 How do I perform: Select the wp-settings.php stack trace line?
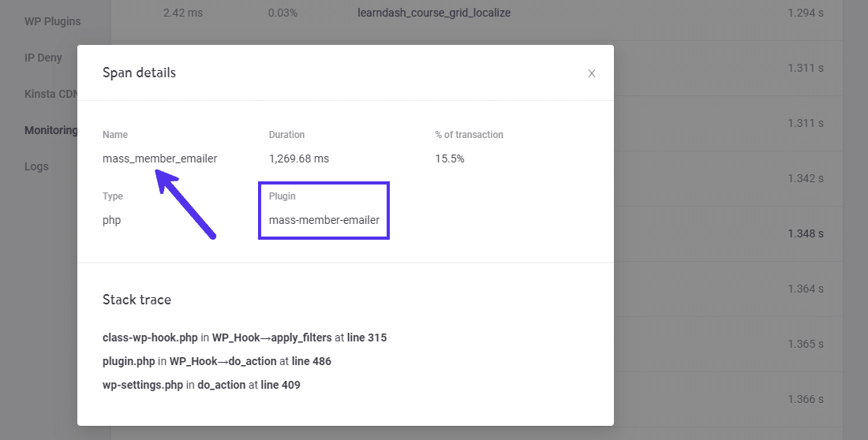pos(201,385)
